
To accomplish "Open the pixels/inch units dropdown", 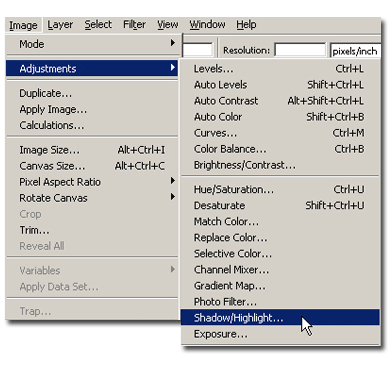I will tap(355, 50).
